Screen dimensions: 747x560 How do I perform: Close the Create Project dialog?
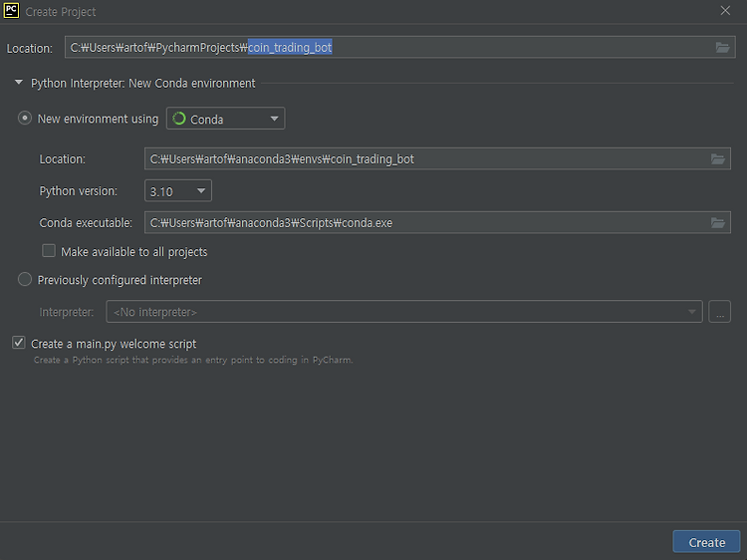725,11
